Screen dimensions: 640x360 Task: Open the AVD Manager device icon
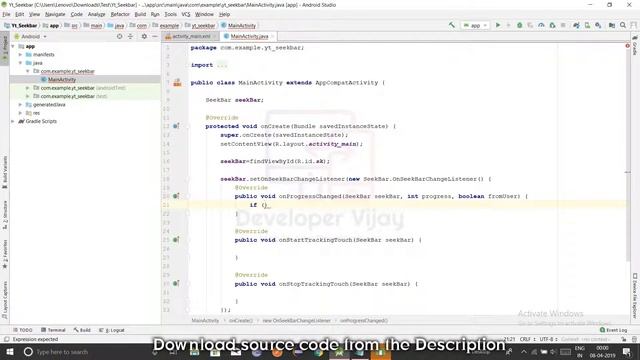tap(587, 25)
